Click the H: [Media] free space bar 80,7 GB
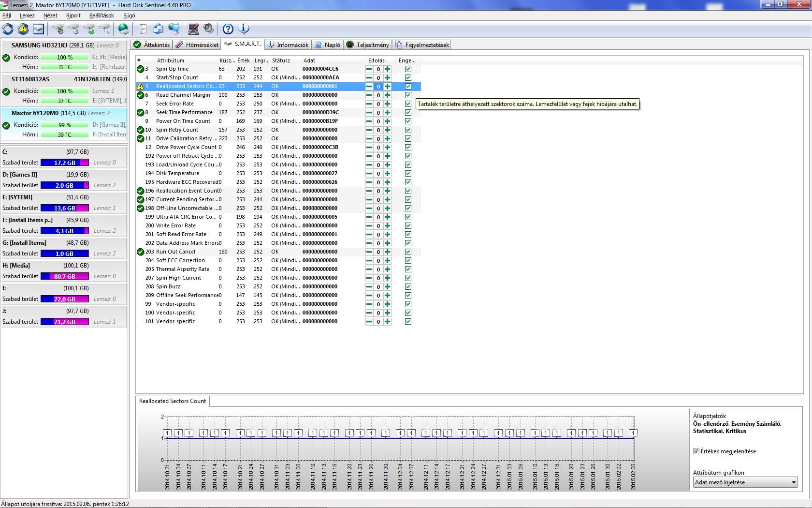The height and width of the screenshot is (508, 812). click(65, 277)
